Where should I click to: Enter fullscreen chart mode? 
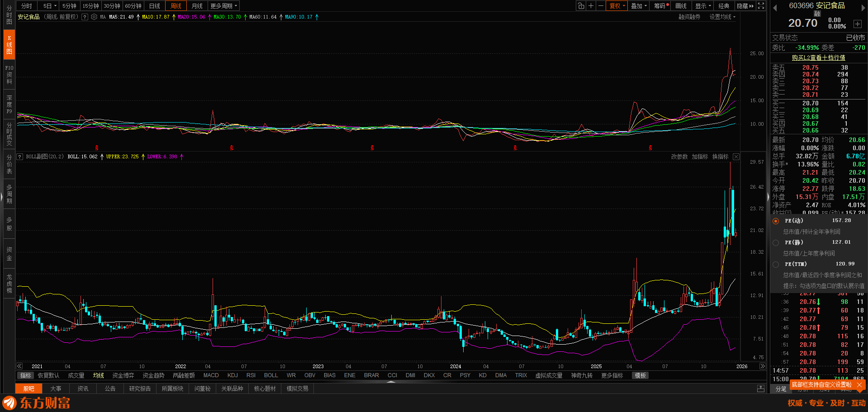[x=761, y=6]
